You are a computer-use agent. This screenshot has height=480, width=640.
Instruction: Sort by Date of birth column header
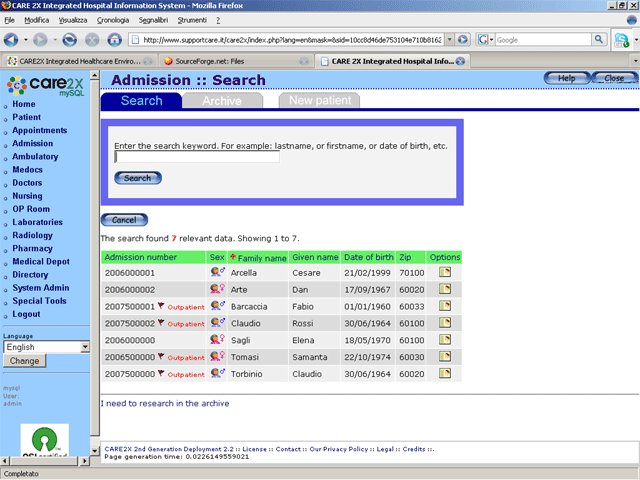pos(369,257)
